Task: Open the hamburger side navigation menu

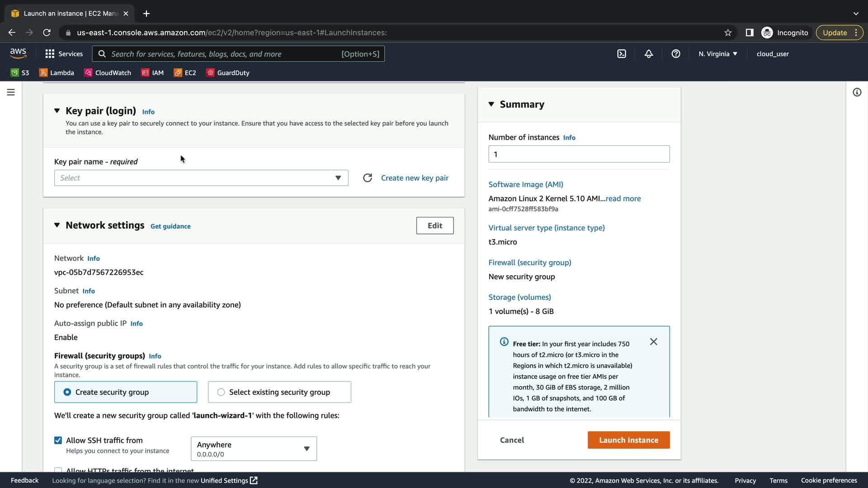Action: pos(11,92)
